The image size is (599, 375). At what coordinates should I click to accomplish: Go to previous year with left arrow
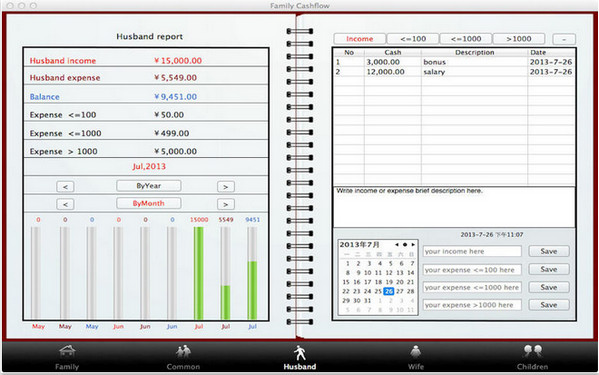coord(65,187)
